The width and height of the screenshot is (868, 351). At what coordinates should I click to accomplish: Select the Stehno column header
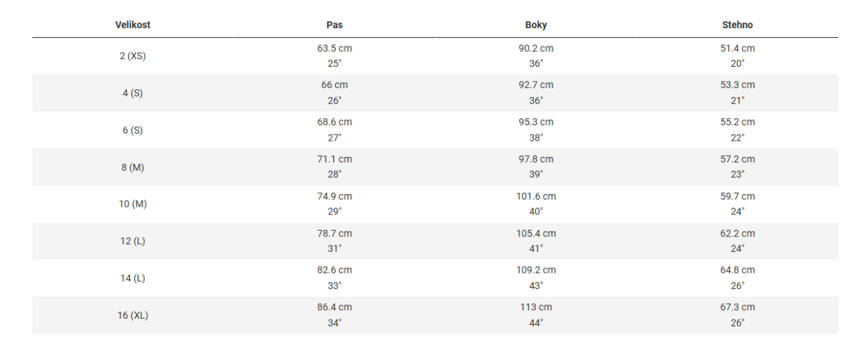pos(737,25)
